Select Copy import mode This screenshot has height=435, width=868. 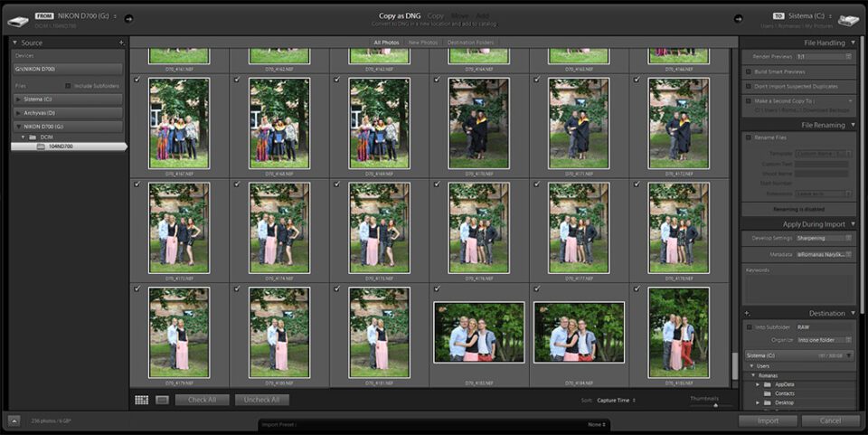click(436, 16)
